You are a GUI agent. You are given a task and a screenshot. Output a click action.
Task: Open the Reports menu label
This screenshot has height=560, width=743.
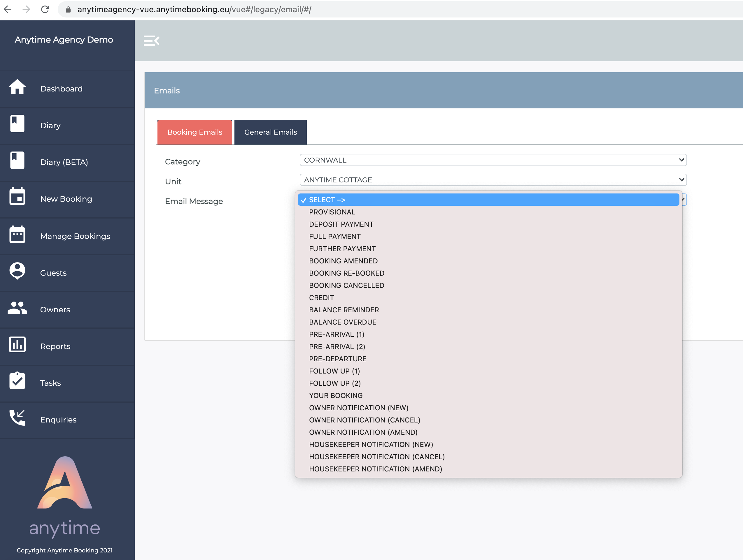click(x=55, y=347)
